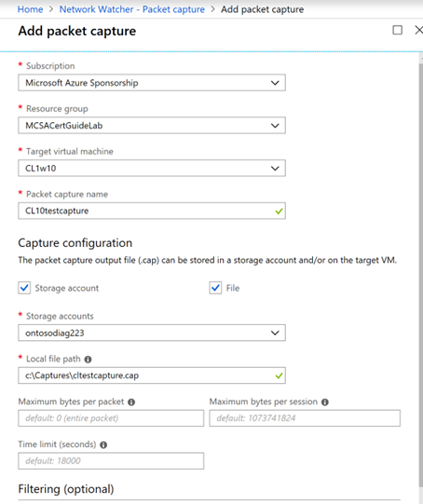Focus the Maximum bytes per packet field
The height and width of the screenshot is (504, 423).
pyautogui.click(x=111, y=418)
